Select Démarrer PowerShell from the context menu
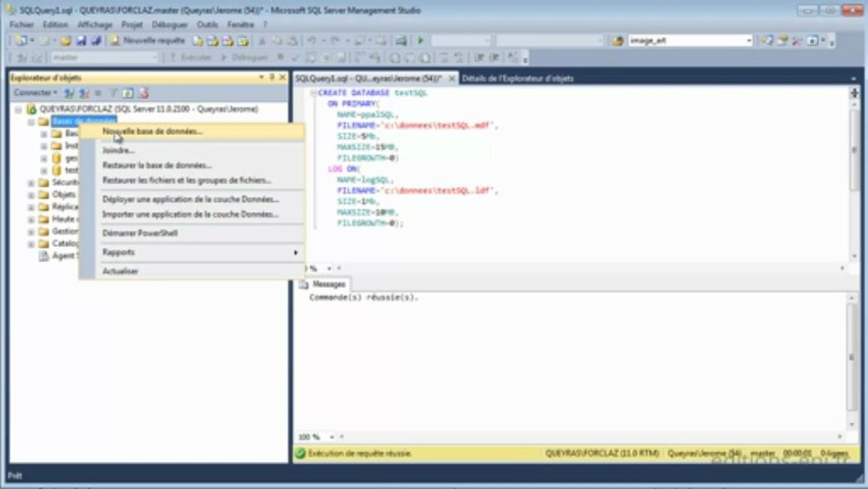 pyautogui.click(x=140, y=233)
